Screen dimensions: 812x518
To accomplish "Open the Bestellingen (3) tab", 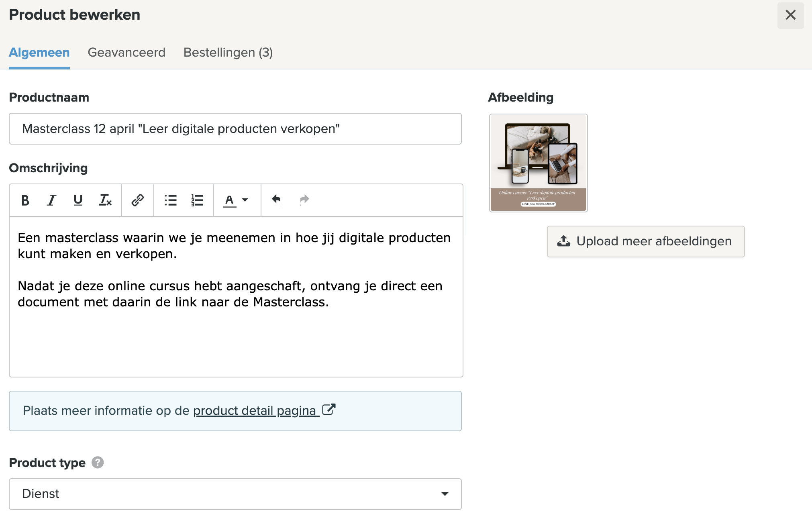I will (x=228, y=53).
